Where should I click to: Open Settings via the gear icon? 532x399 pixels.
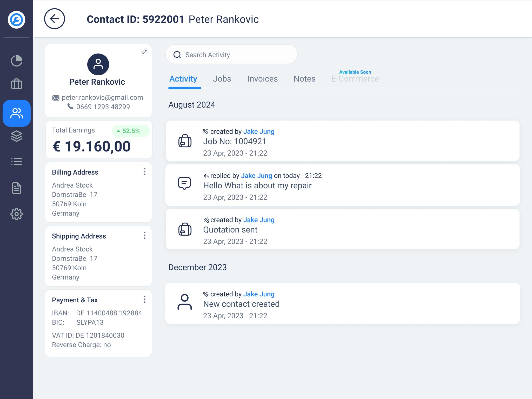[x=16, y=214]
